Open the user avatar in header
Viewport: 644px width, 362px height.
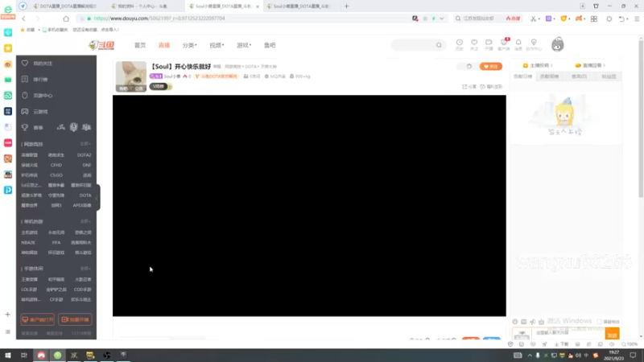(x=557, y=45)
